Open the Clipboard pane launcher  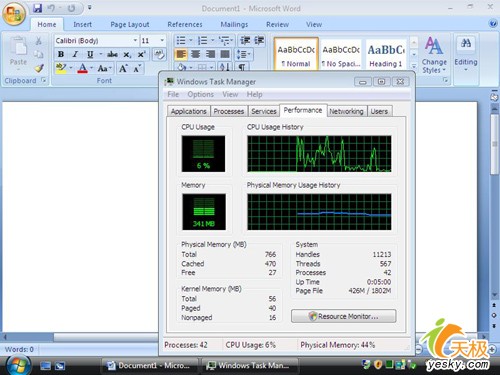tap(44, 80)
